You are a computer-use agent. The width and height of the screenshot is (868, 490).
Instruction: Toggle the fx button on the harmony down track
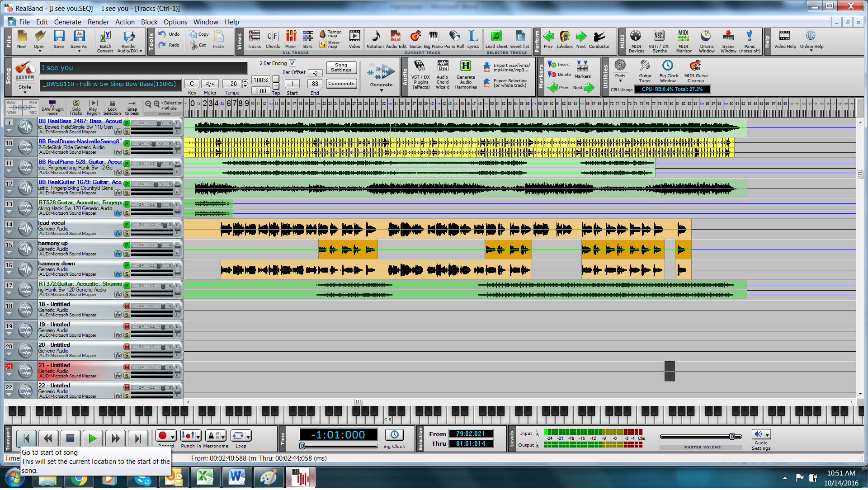118,274
